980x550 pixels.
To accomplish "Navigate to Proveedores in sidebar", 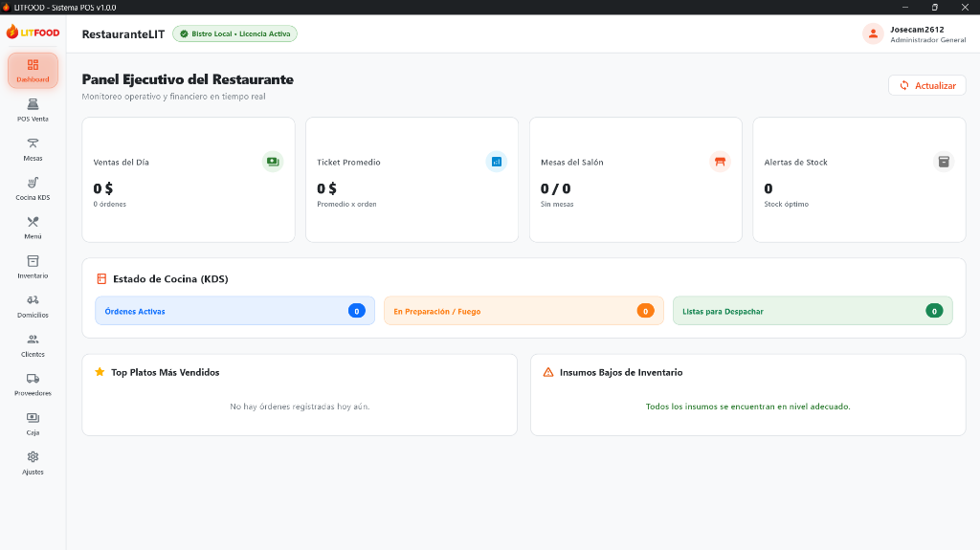I will [33, 385].
